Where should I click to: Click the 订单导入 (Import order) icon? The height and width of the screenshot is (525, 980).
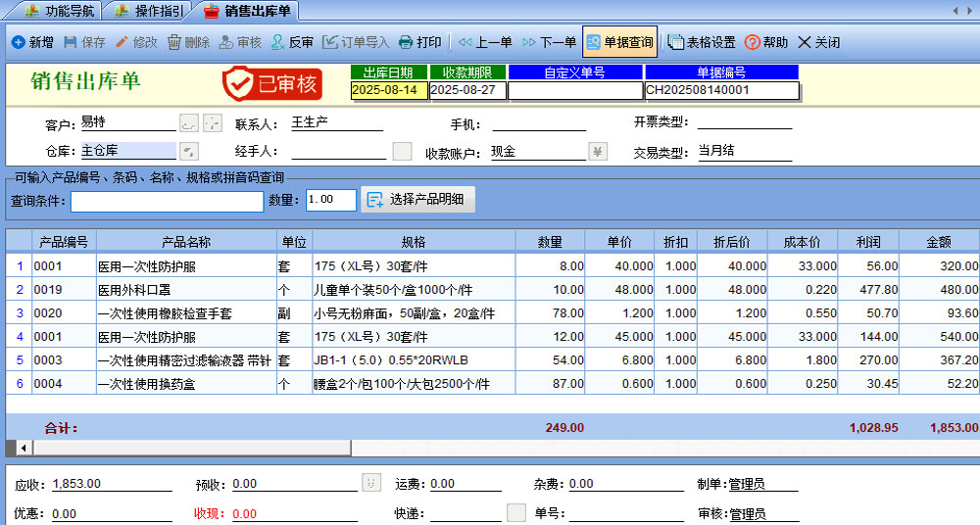point(330,42)
